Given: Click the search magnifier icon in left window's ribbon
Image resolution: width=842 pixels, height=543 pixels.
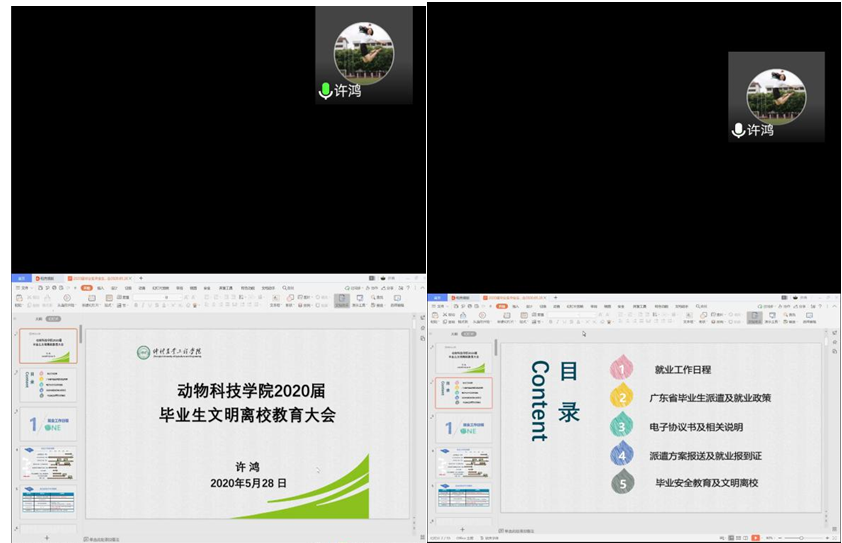Looking at the screenshot, I should click(x=287, y=288).
